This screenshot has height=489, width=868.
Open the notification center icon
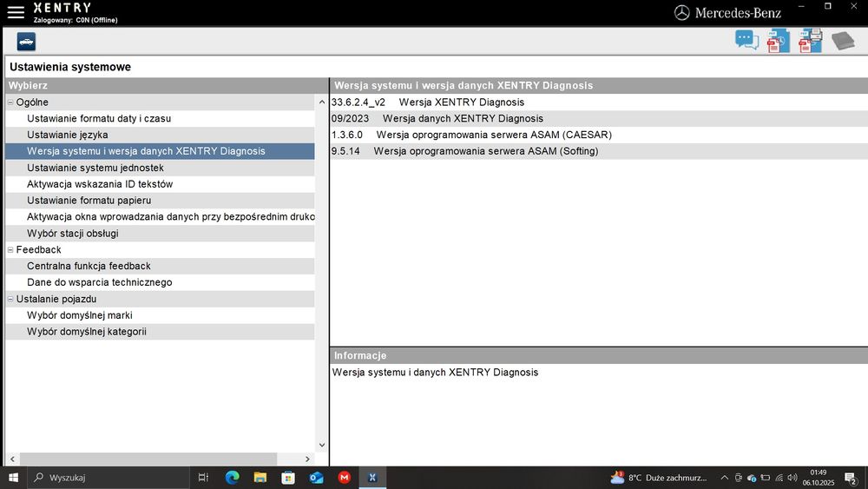[x=852, y=478]
